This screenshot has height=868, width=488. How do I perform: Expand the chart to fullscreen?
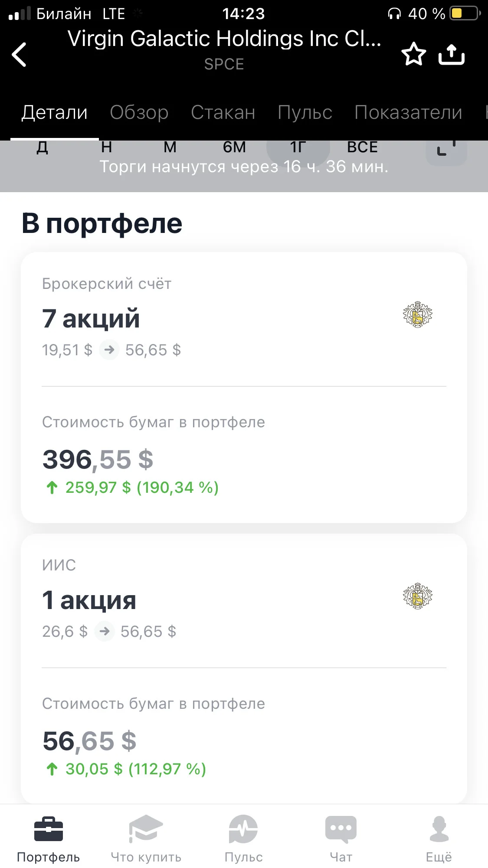[446, 150]
